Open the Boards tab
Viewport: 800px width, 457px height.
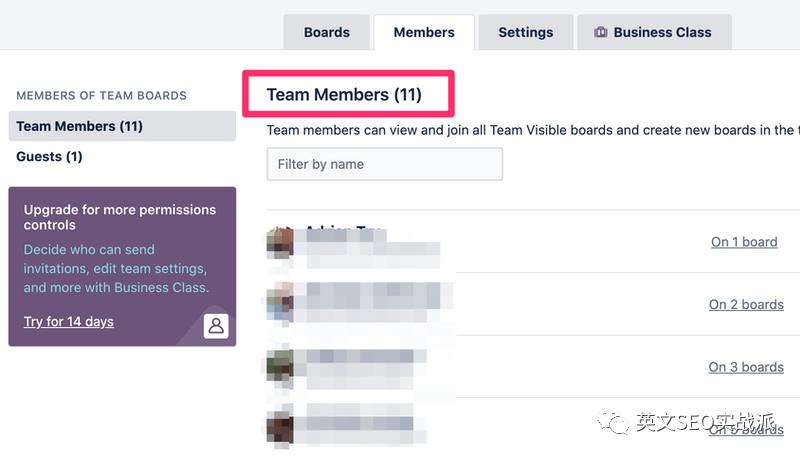coord(327,32)
